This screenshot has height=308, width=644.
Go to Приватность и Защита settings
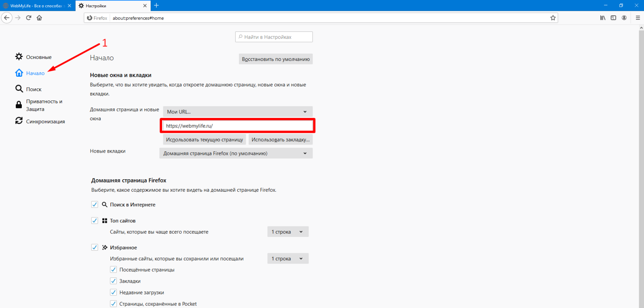(44, 105)
